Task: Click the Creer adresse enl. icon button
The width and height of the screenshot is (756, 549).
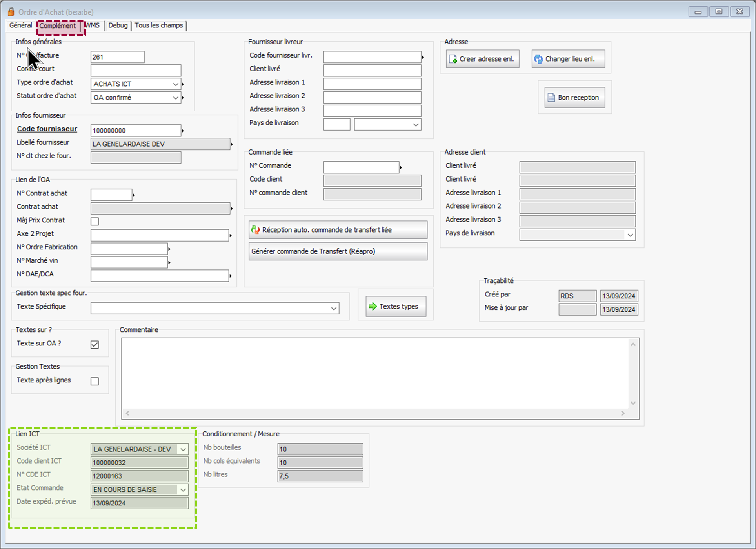Action: coord(453,59)
